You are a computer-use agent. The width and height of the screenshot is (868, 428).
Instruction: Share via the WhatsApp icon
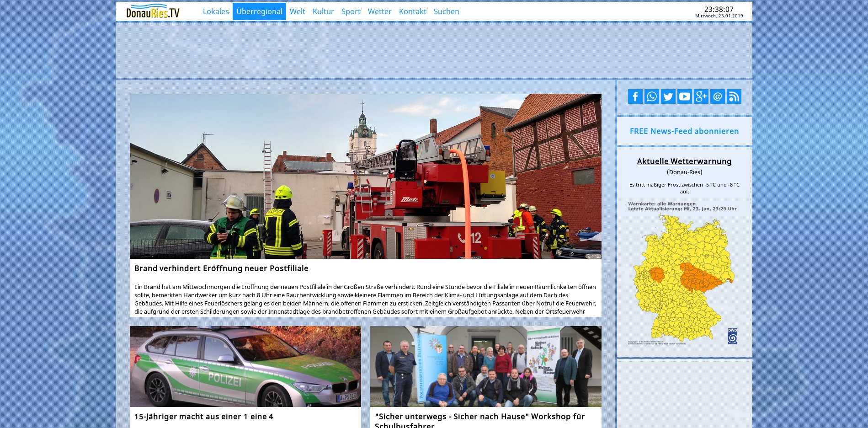pos(651,96)
